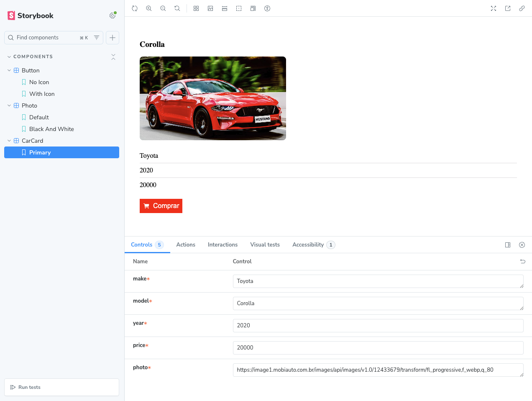532x401 pixels.
Task: Click the make control field containing Toyota
Action: [x=378, y=281]
